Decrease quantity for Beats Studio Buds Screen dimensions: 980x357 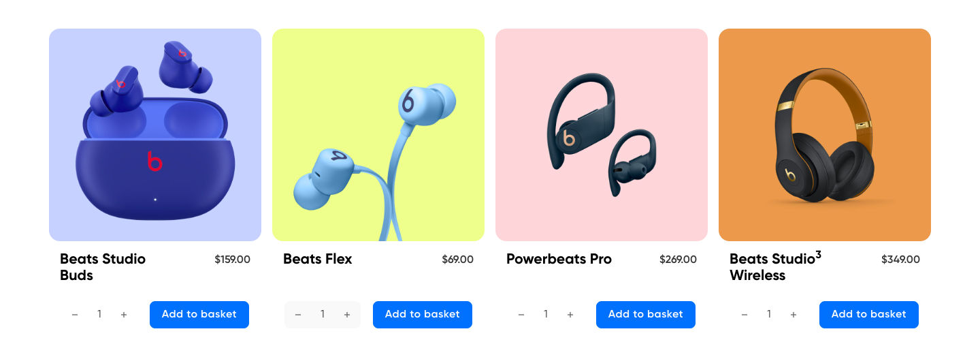pyautogui.click(x=75, y=315)
